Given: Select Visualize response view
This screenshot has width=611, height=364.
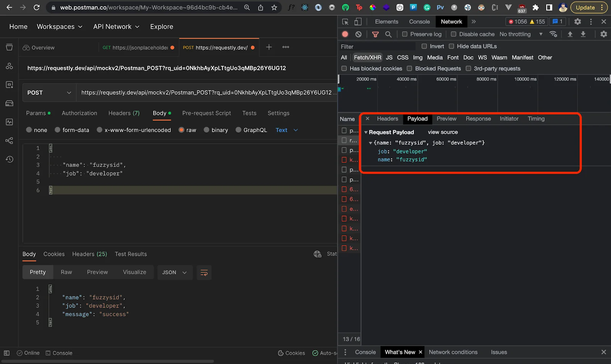Looking at the screenshot, I should tap(134, 272).
